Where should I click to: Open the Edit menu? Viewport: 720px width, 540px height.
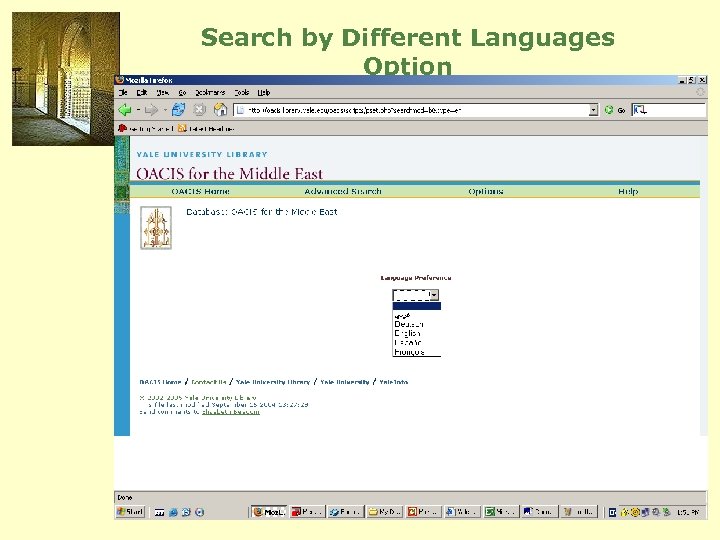142,92
